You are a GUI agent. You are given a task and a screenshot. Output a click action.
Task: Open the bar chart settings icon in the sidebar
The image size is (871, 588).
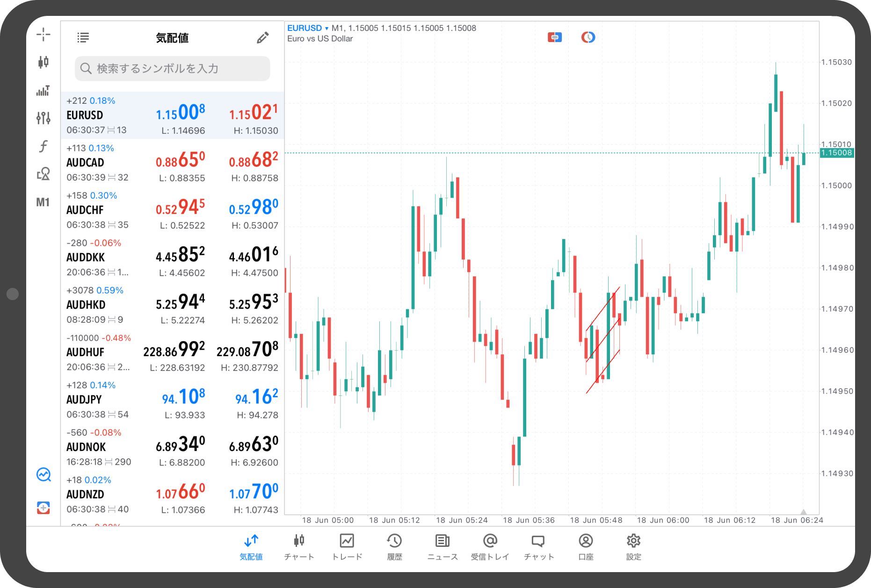pyautogui.click(x=43, y=90)
